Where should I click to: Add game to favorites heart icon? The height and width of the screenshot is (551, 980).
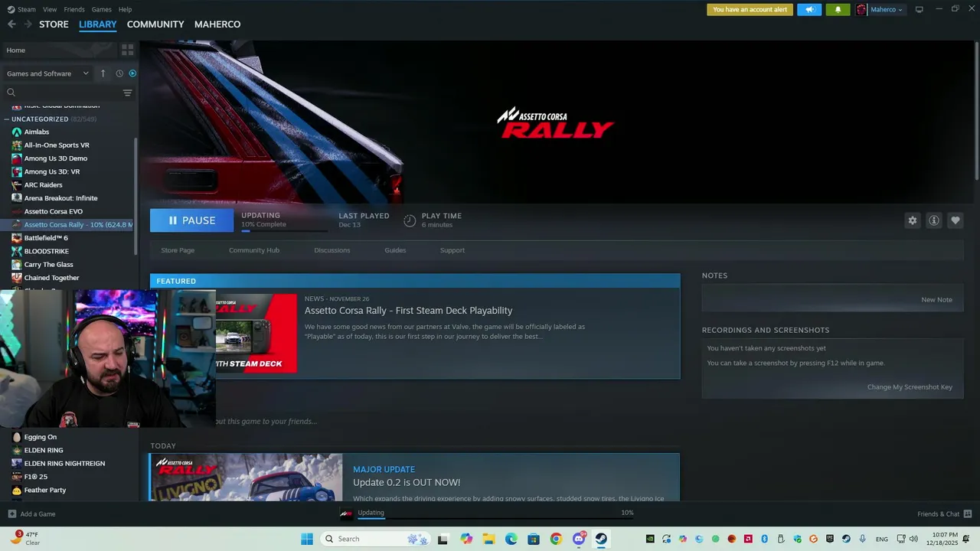point(955,220)
